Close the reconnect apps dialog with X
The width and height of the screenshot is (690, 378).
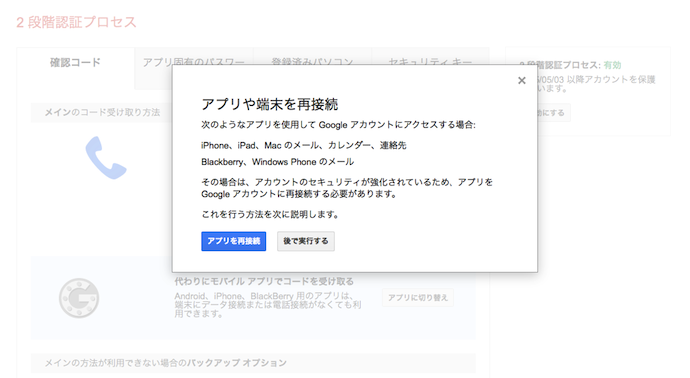tap(521, 81)
